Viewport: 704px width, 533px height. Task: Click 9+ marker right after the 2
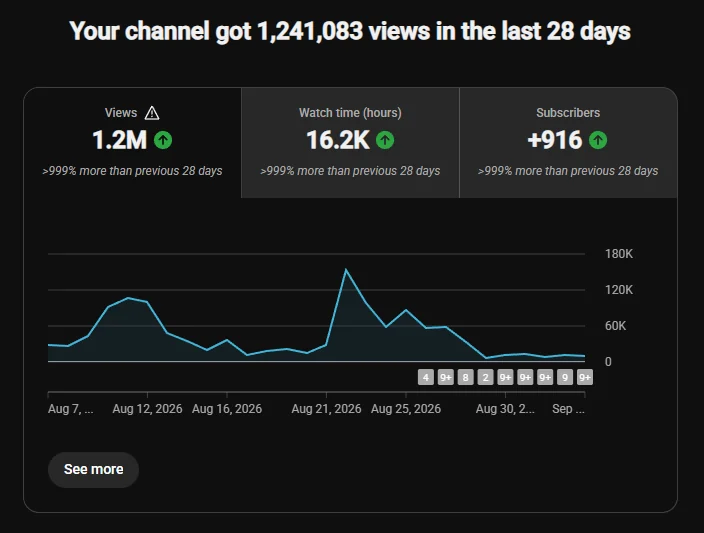(505, 378)
